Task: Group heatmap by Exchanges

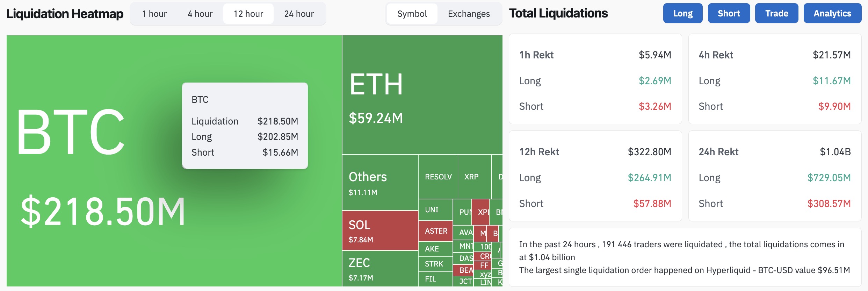Action: pyautogui.click(x=469, y=14)
